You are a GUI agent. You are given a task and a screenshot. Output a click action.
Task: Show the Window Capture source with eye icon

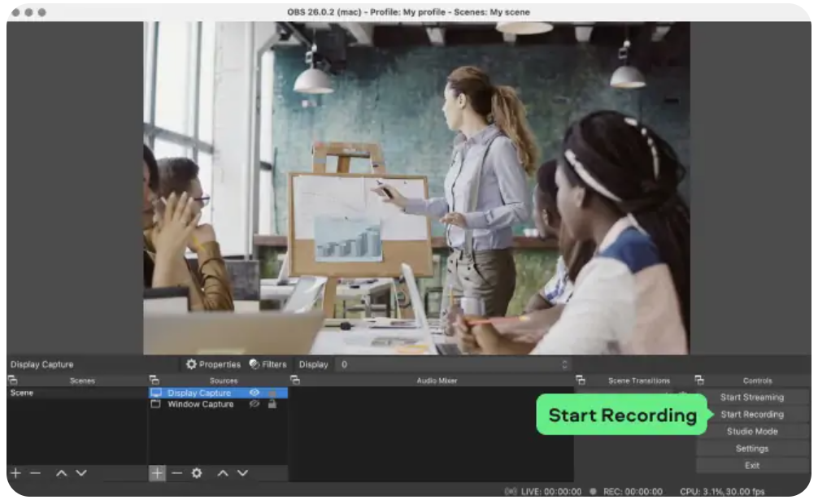254,404
